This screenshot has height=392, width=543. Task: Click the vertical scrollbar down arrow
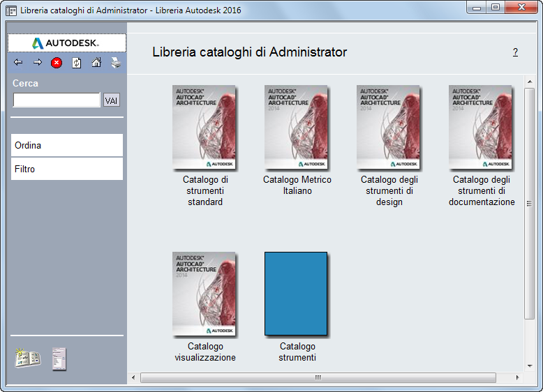pos(530,366)
